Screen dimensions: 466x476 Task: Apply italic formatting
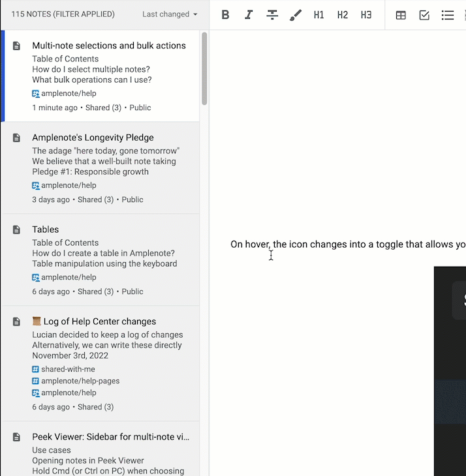pos(249,14)
